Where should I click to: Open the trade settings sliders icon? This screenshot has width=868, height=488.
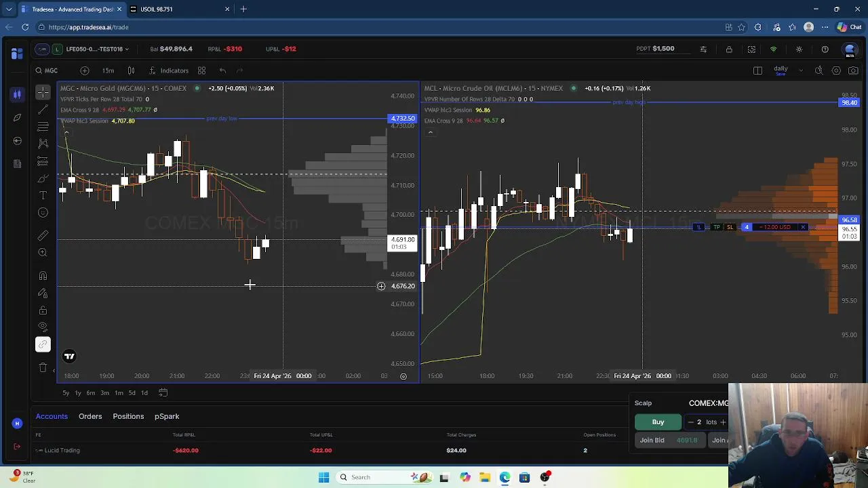703,49
